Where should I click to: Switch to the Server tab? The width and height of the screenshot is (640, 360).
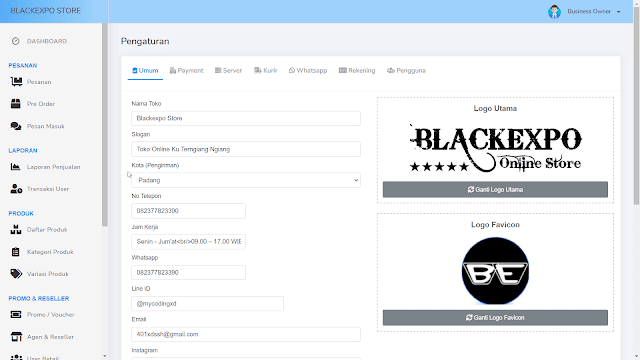[229, 71]
